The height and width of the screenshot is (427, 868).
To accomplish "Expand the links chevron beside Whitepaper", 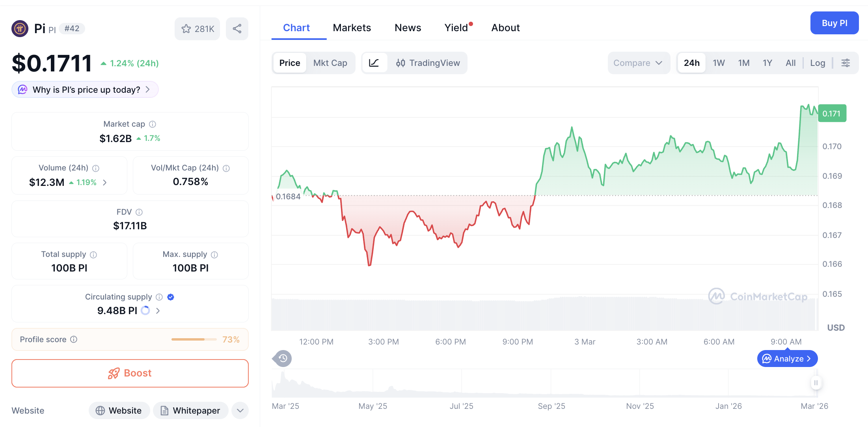I will click(x=240, y=410).
